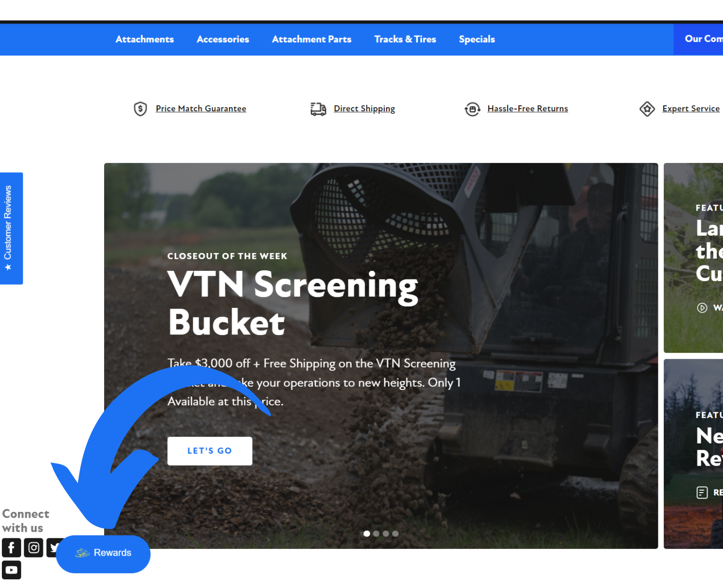The height and width of the screenshot is (588, 723).
Task: Open the Rewards widget button
Action: pyautogui.click(x=103, y=554)
